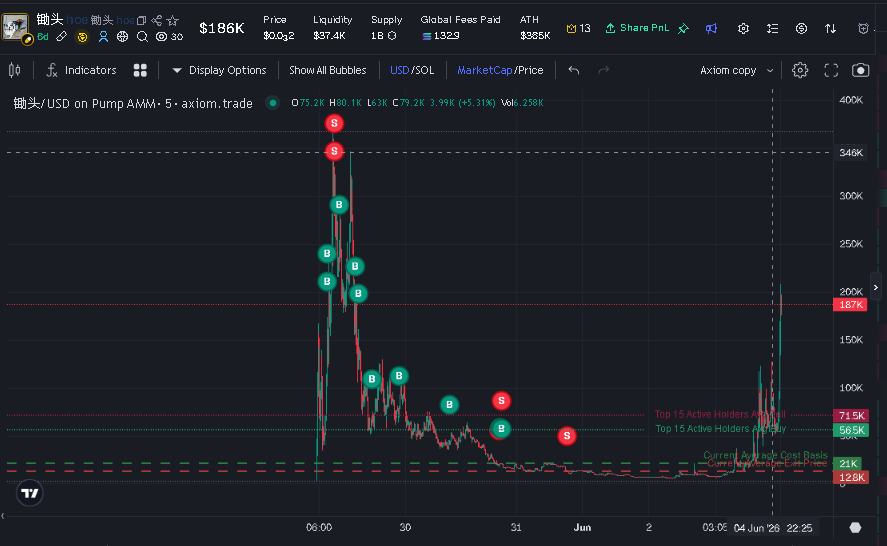The width and height of the screenshot is (887, 546).
Task: Expand the right side panel arrow
Action: point(876,287)
